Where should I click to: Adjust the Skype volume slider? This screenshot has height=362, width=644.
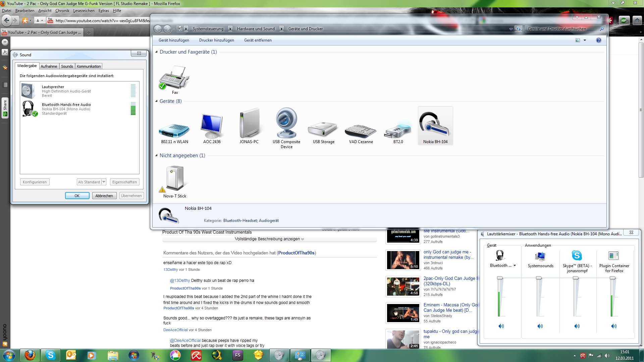pyautogui.click(x=576, y=278)
